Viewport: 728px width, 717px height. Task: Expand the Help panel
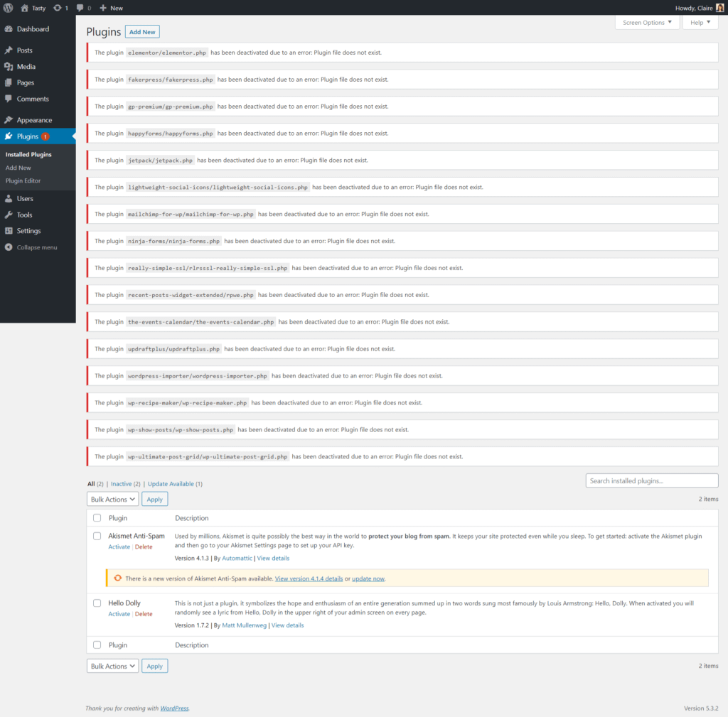pos(700,22)
